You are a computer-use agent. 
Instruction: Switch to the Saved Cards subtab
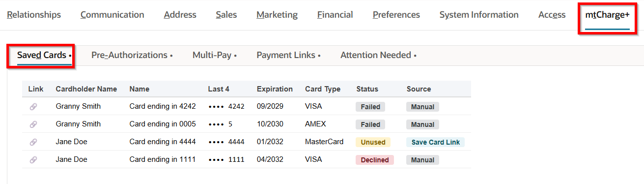44,55
